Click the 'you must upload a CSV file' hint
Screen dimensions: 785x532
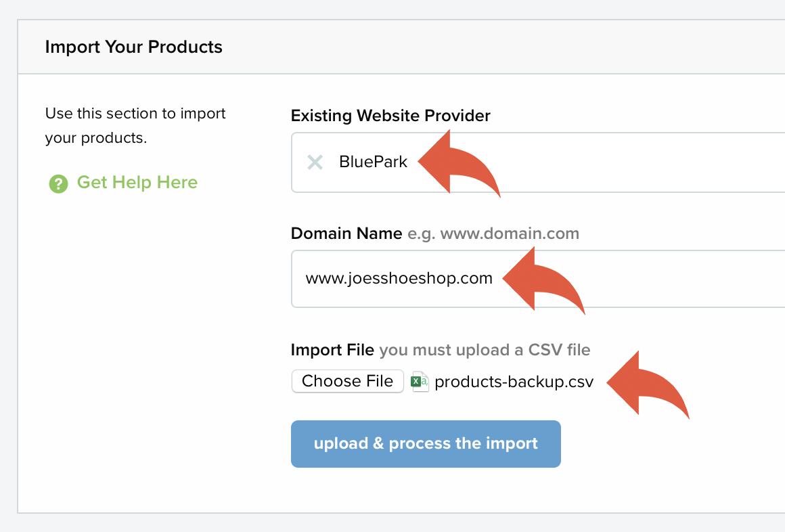[485, 350]
